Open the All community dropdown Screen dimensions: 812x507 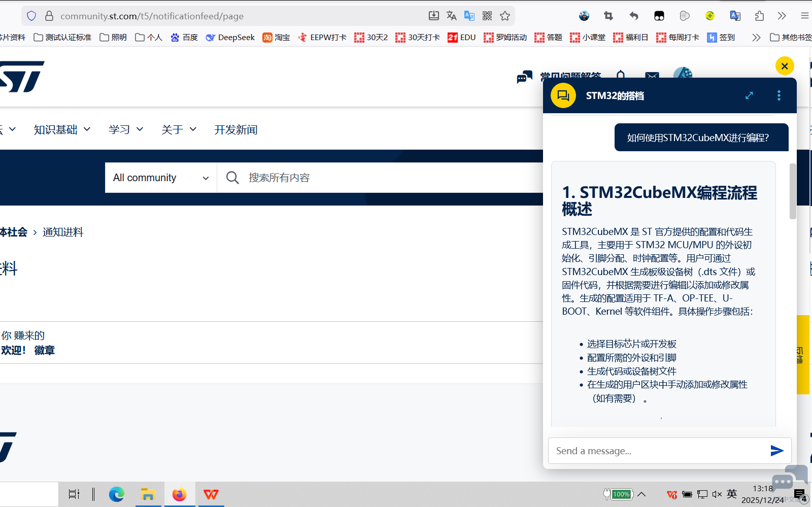160,177
